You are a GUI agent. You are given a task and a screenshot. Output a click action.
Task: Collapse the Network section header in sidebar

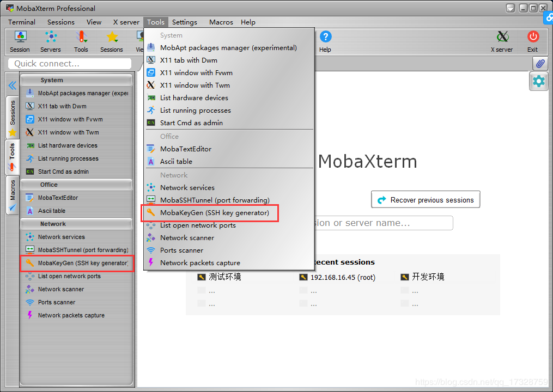pyautogui.click(x=76, y=224)
